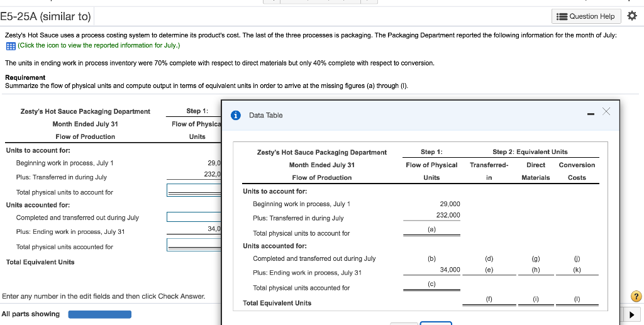Open settings via the gear icon
Image resolution: width=644 pixels, height=325 pixels.
click(631, 16)
